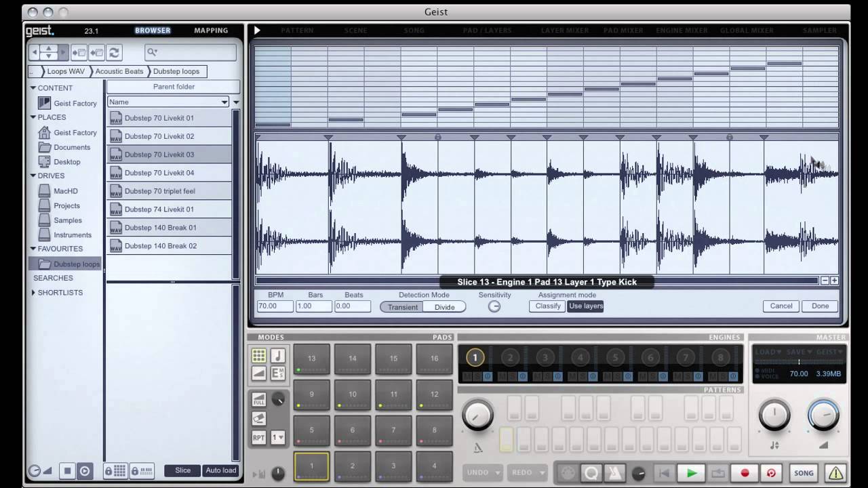Start playback with green play button
This screenshot has width=868, height=488.
tap(692, 473)
